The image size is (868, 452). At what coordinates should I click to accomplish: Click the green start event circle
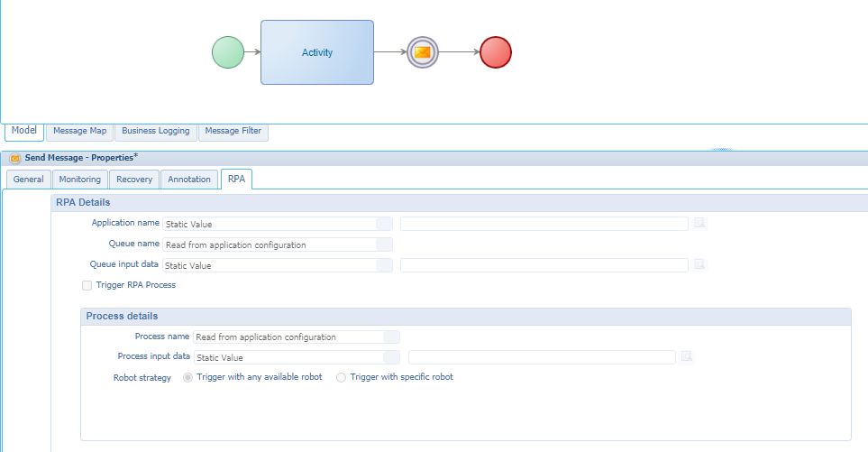coord(227,52)
